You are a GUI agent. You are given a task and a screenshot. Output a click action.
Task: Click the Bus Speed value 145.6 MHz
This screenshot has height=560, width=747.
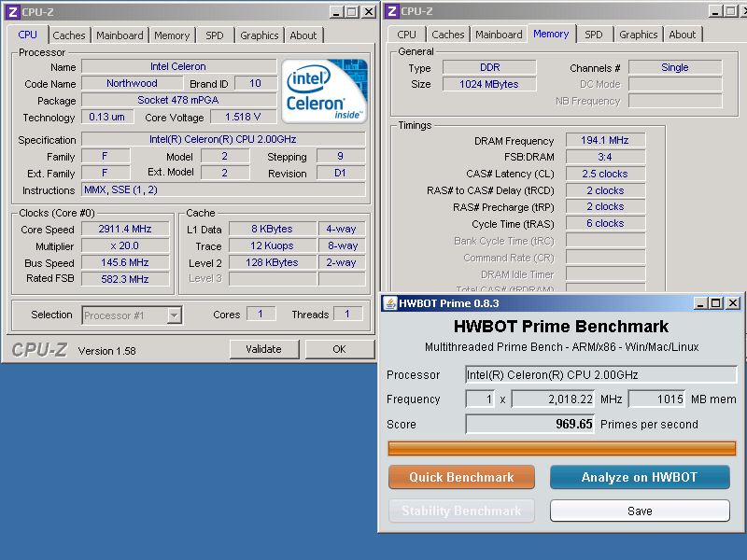tap(125, 262)
